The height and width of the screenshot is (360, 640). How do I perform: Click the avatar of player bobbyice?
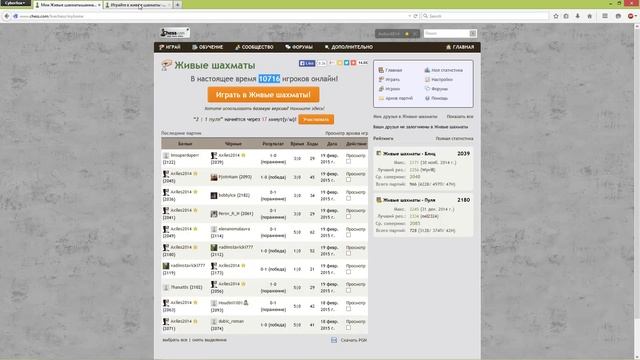(213, 196)
